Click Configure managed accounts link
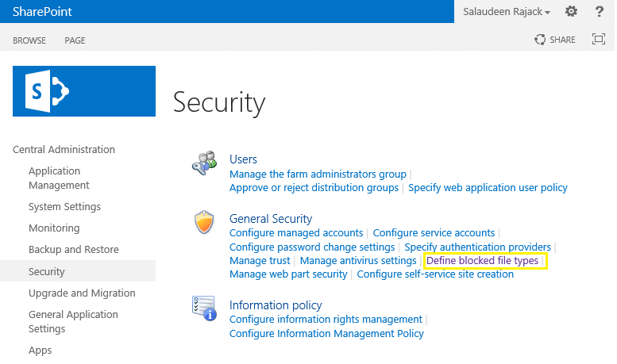 click(295, 233)
